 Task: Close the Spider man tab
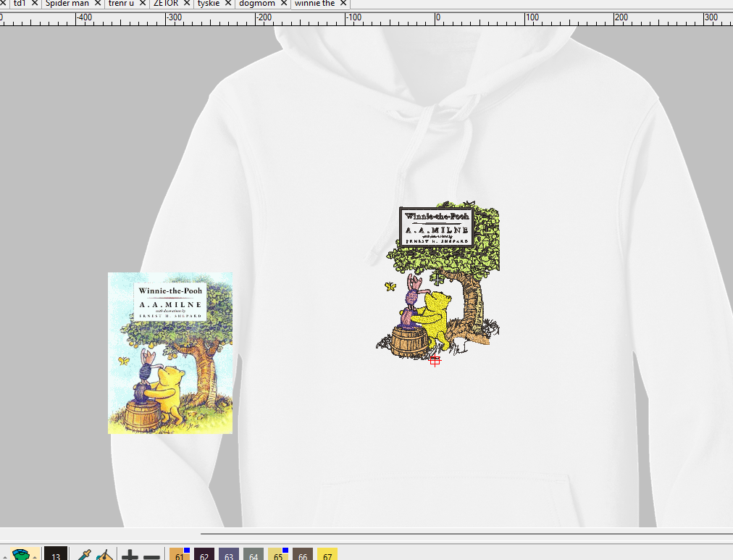click(98, 4)
